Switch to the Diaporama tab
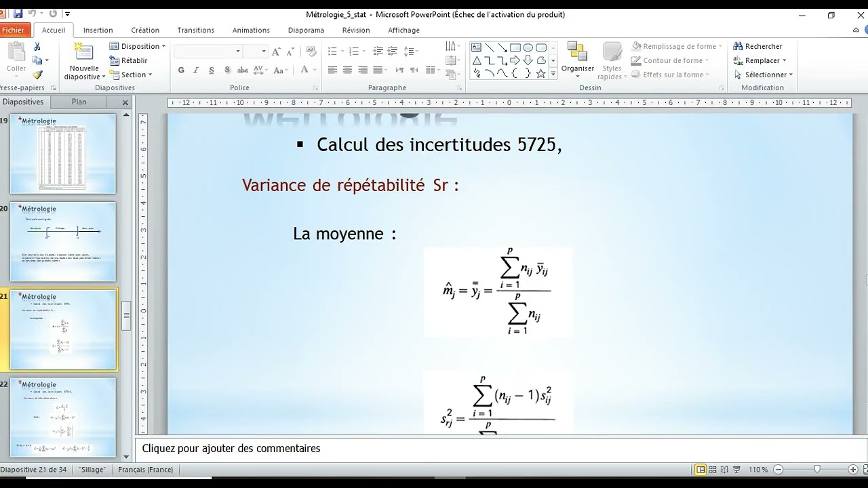This screenshot has width=868, height=488. [306, 30]
